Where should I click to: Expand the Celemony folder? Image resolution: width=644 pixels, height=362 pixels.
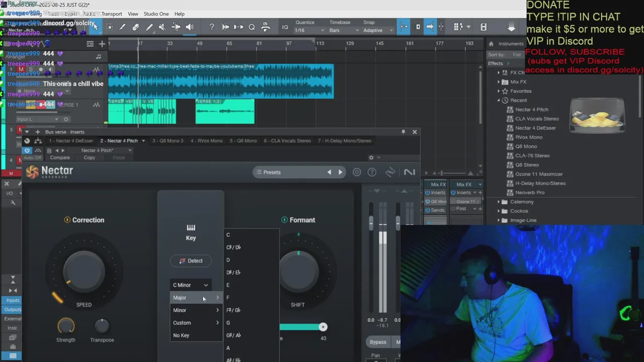click(499, 202)
